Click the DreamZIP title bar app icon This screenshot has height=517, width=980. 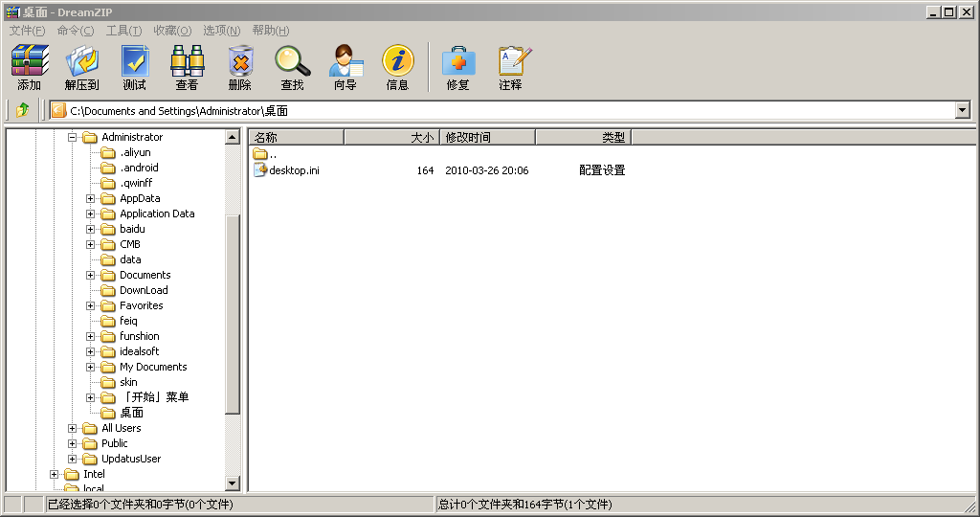pyautogui.click(x=12, y=11)
